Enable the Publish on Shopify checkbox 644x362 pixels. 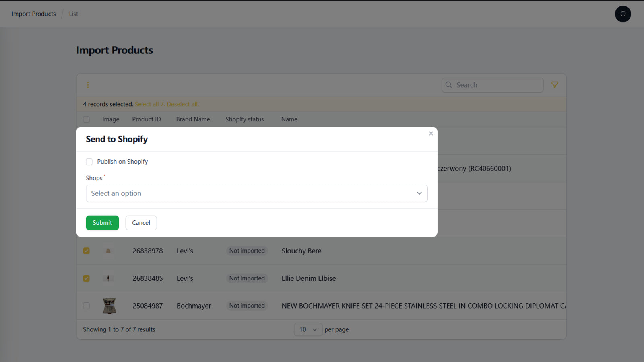(x=89, y=162)
